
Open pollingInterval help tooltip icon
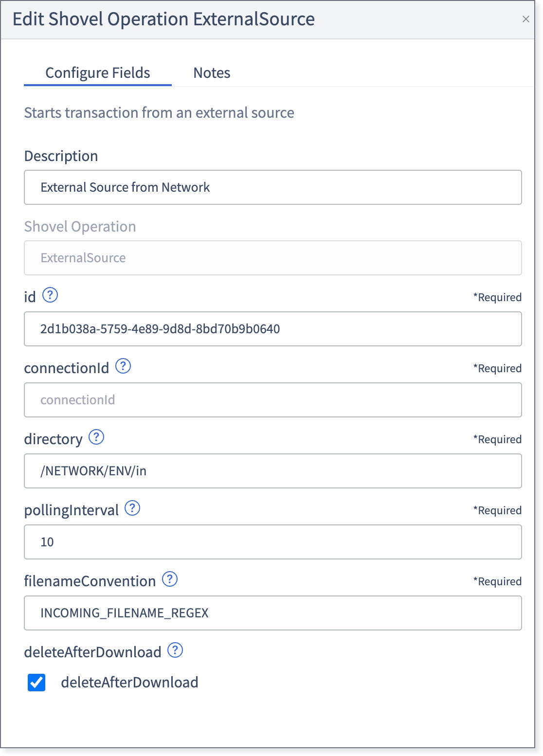click(132, 508)
